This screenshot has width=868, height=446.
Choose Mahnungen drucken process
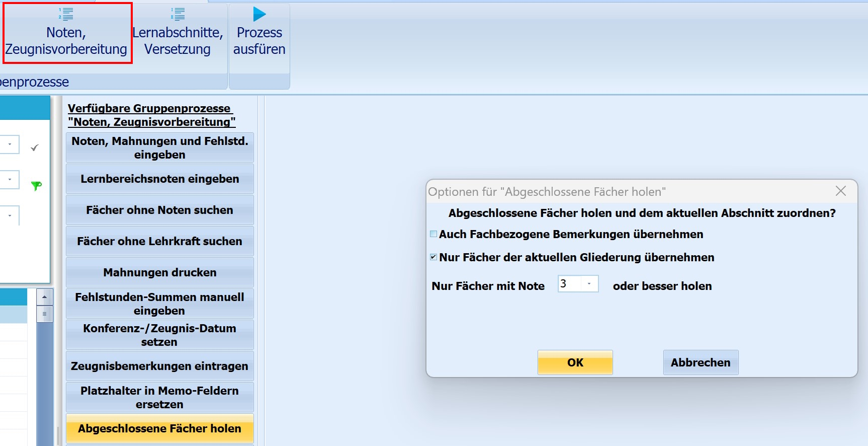[x=160, y=272]
